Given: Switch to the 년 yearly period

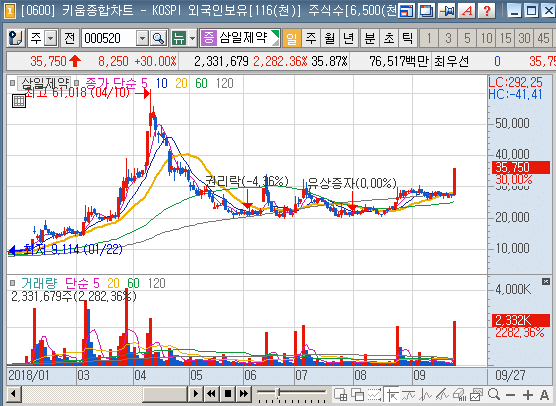Looking at the screenshot, I should (349, 38).
